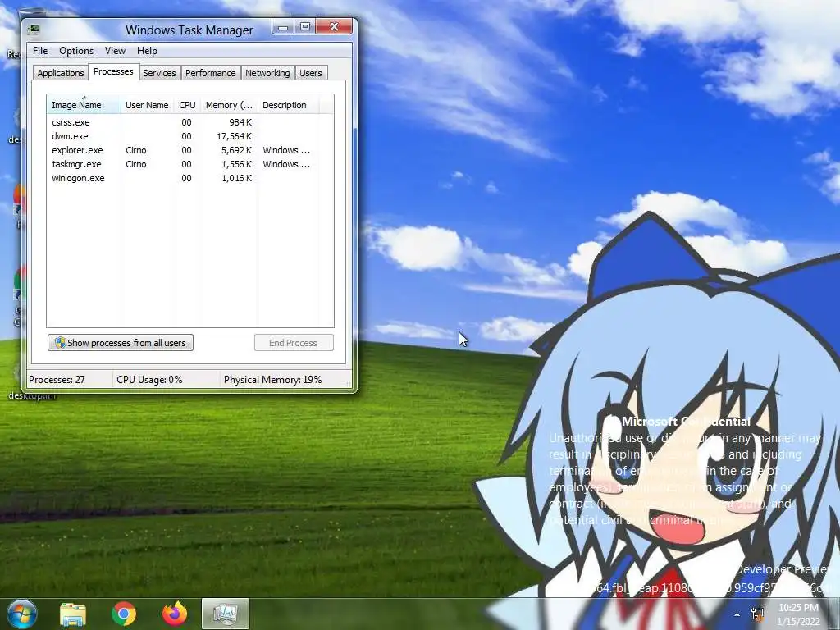Image resolution: width=840 pixels, height=630 pixels.
Task: Sort by the CPU column header
Action: (x=187, y=105)
